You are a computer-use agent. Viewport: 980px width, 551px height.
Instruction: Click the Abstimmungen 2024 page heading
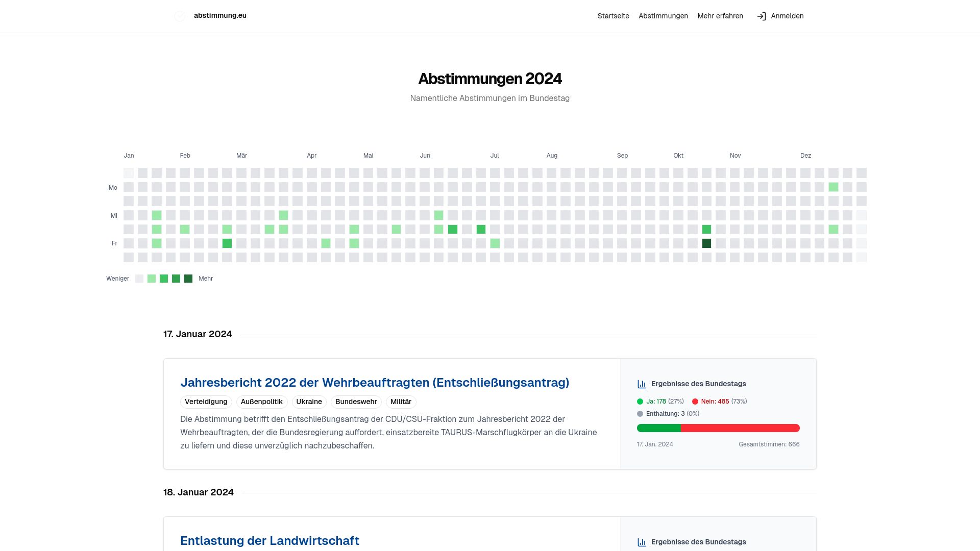coord(490,79)
